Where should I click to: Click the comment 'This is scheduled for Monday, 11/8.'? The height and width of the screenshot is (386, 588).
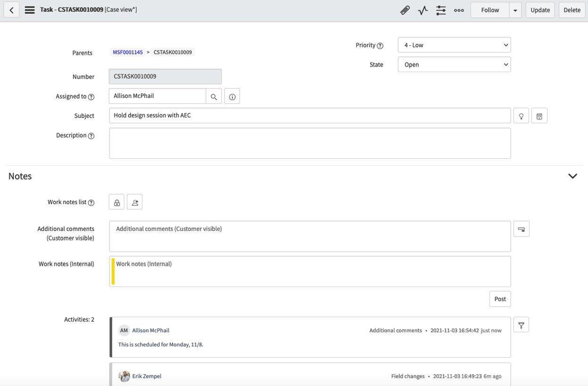pos(161,345)
